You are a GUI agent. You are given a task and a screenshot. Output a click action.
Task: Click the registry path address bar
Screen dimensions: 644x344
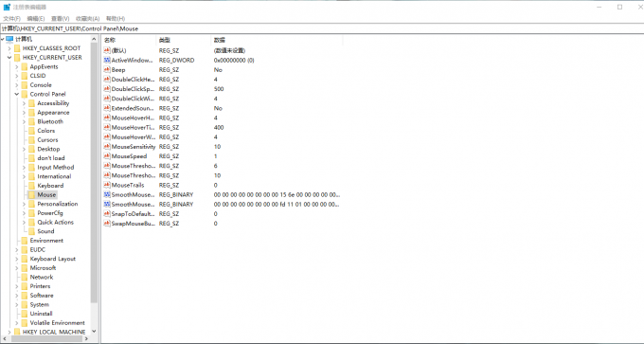(x=322, y=28)
